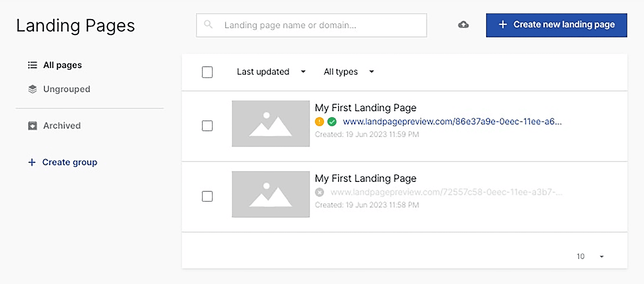Click the orange warning status icon
Viewport: 644px width, 284px height.
click(x=319, y=122)
